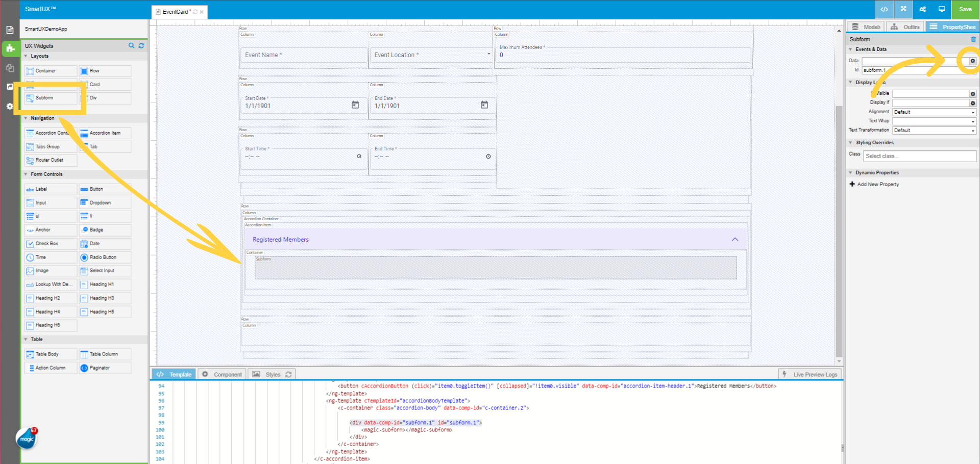Open the gear icon next to Data field
This screenshot has height=464, width=980.
tap(973, 60)
